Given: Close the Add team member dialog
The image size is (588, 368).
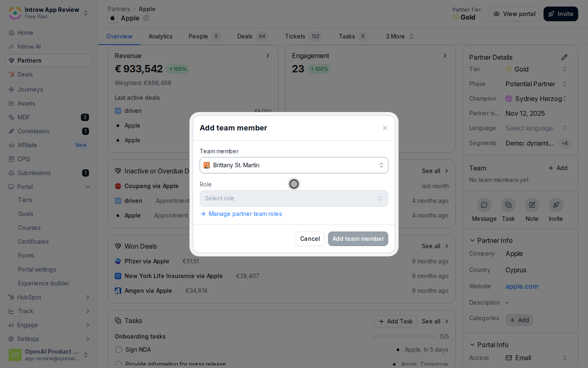Looking at the screenshot, I should pos(385,128).
